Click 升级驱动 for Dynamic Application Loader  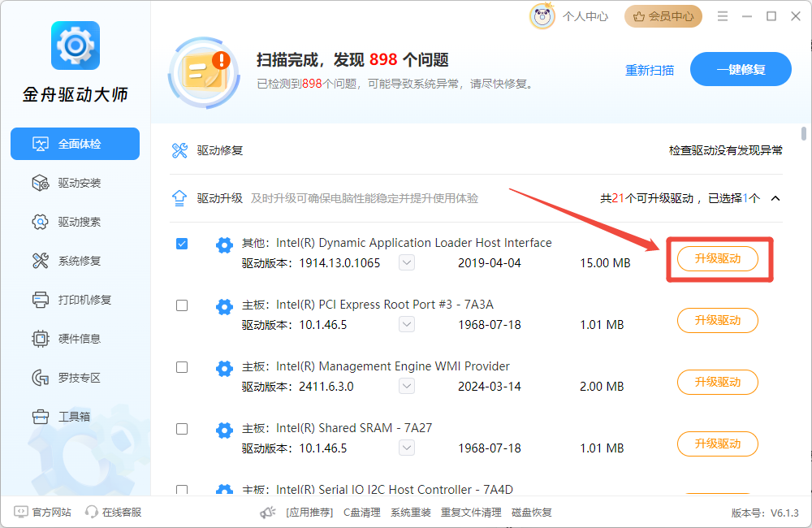click(x=718, y=258)
